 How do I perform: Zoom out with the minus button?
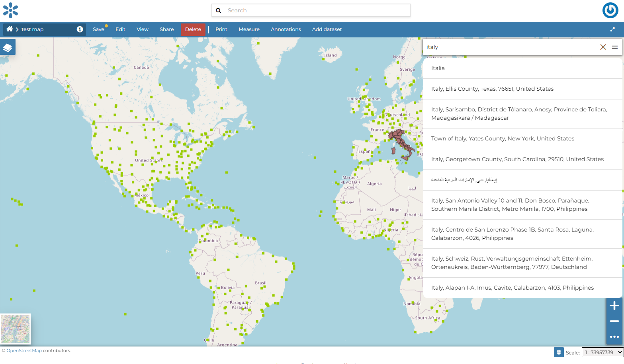(614, 321)
